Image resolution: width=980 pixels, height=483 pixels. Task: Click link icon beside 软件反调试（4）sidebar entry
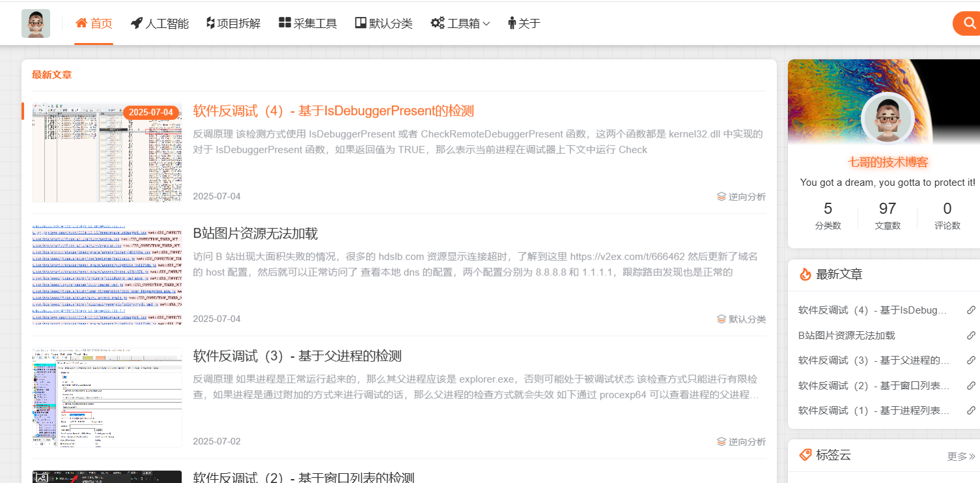(x=971, y=310)
